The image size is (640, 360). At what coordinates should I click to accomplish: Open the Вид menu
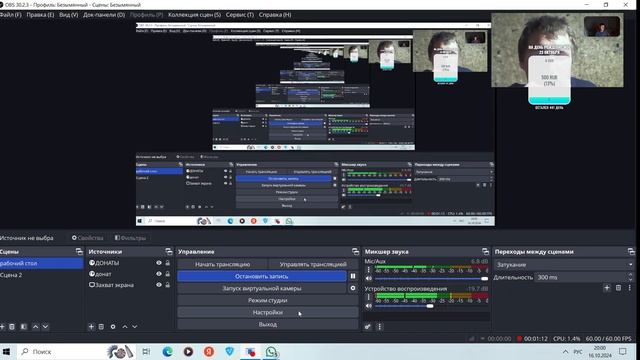(68, 15)
